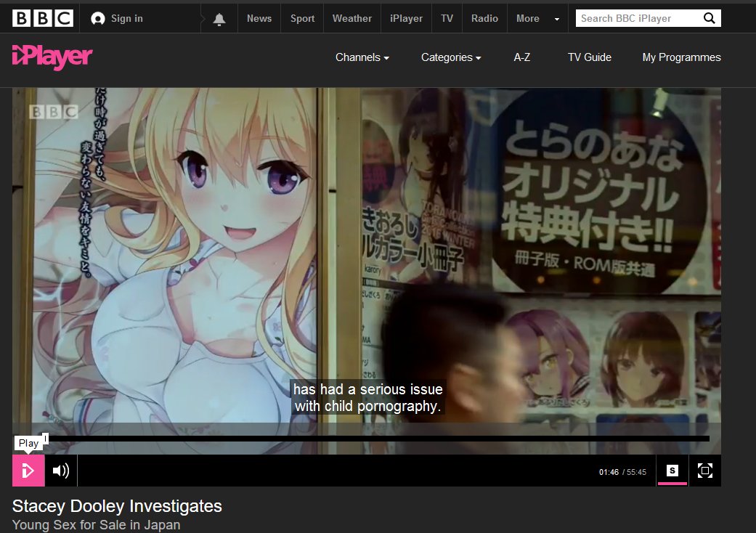This screenshot has height=533, width=756.
Task: Open the TV Guide
Action: (x=589, y=57)
